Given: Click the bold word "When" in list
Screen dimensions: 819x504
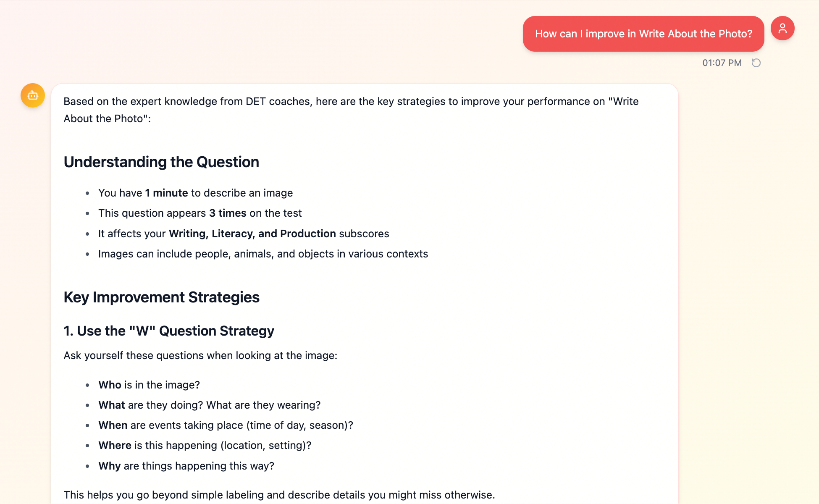Looking at the screenshot, I should (113, 425).
